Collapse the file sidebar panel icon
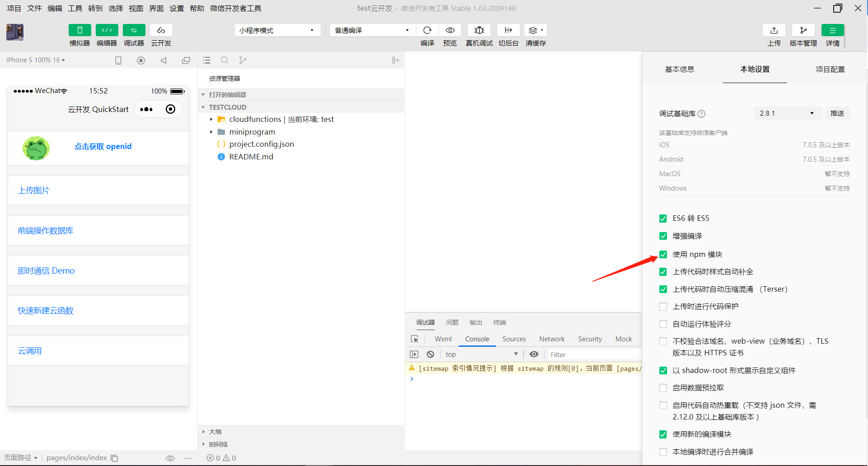The image size is (868, 466). [x=396, y=60]
